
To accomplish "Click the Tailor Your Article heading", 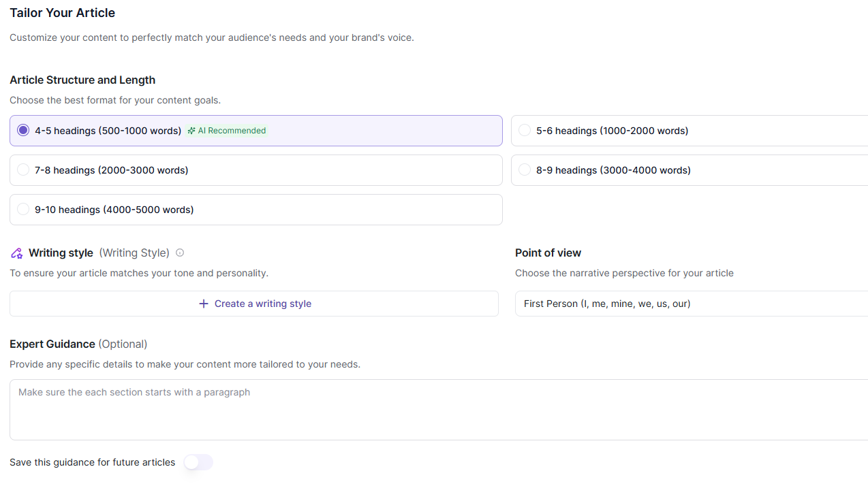I will point(62,13).
